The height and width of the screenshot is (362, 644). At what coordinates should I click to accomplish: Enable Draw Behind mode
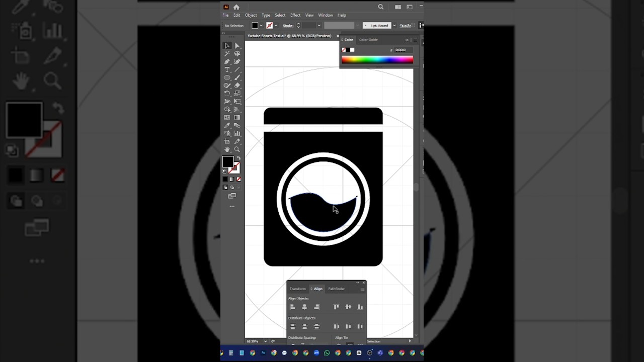(x=232, y=188)
